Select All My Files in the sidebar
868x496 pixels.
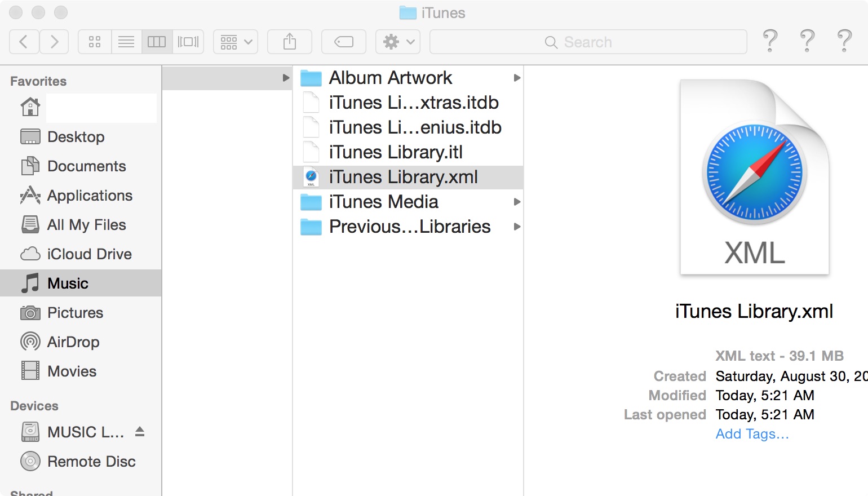coord(81,225)
